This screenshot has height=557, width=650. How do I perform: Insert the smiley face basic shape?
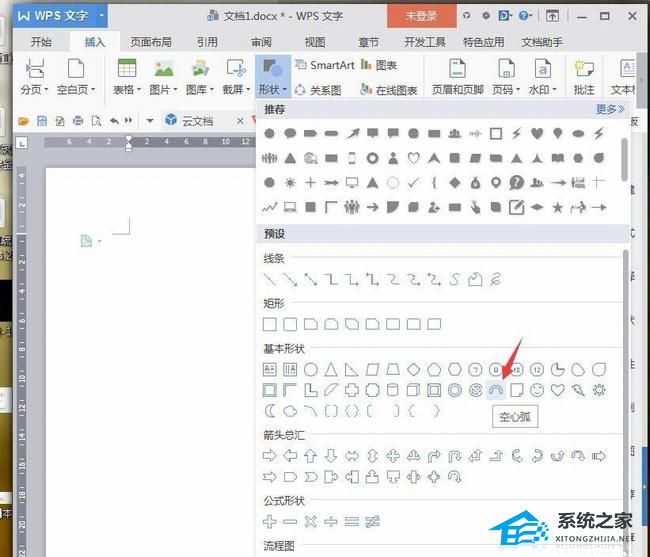pos(537,390)
